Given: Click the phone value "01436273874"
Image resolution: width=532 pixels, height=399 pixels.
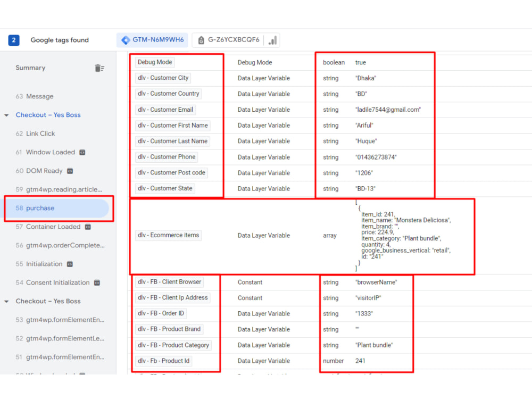Looking at the screenshot, I should point(376,157).
